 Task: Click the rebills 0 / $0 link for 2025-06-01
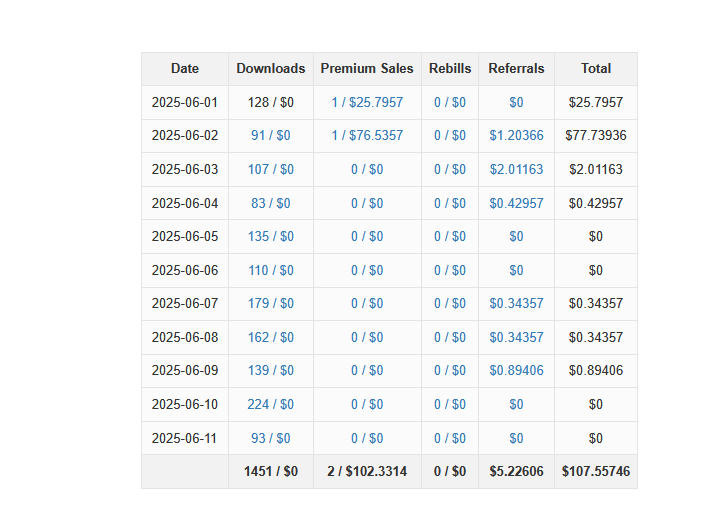point(449,102)
